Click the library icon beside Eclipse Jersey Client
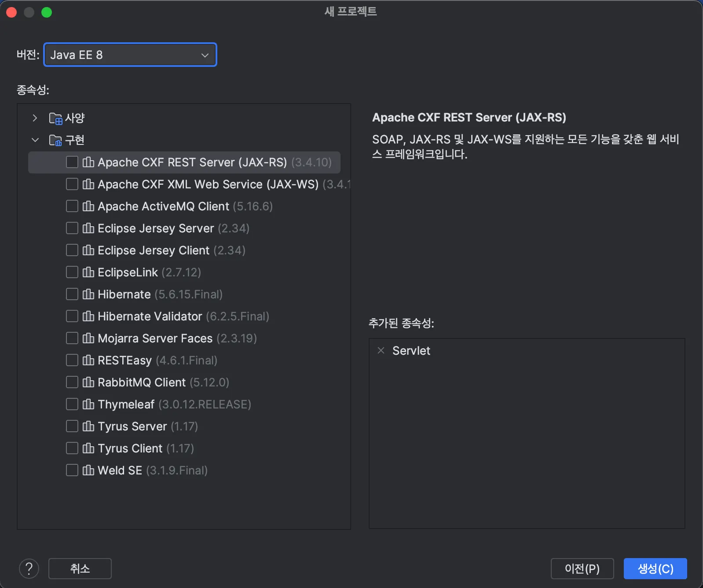 pyautogui.click(x=88, y=250)
